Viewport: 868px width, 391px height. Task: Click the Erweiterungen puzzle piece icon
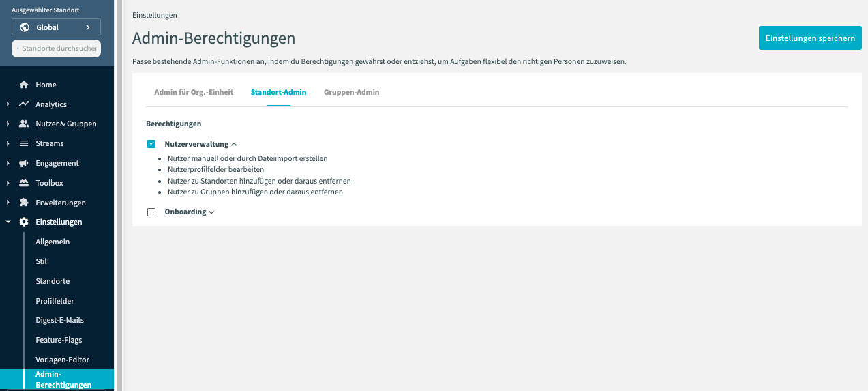24,203
